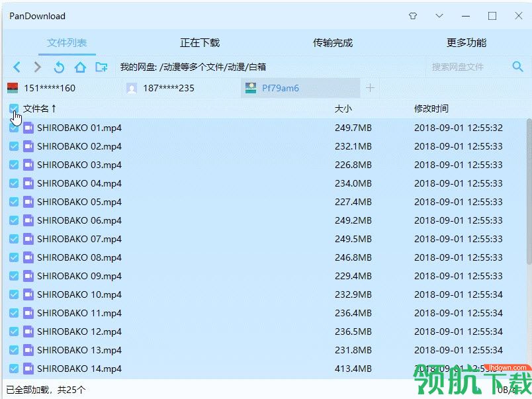Select file name SHIROBAKO 14.mp4

click(x=79, y=369)
